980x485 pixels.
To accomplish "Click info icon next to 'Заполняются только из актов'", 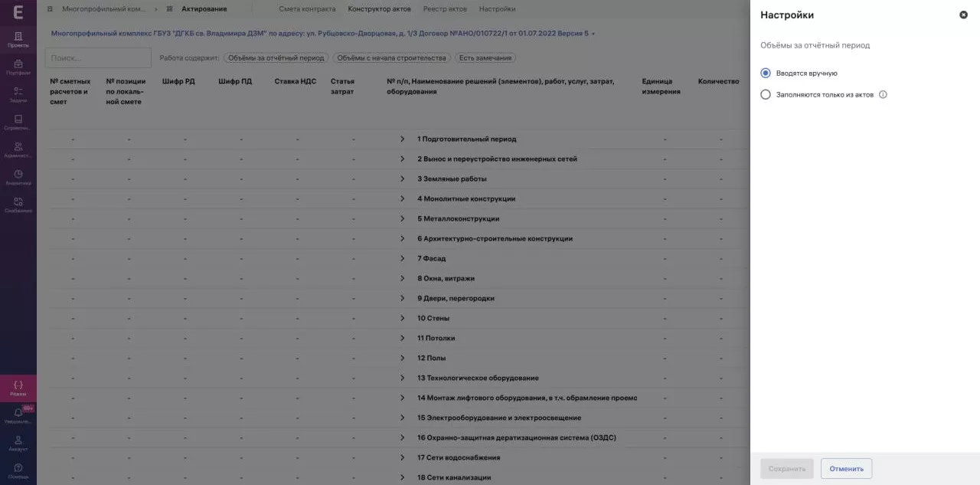I will point(883,95).
